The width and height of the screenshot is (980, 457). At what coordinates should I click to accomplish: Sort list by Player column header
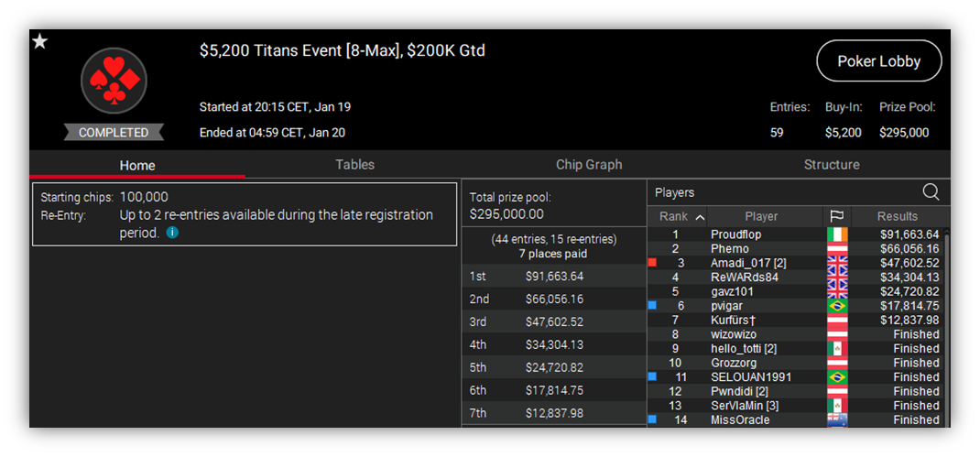coord(761,216)
